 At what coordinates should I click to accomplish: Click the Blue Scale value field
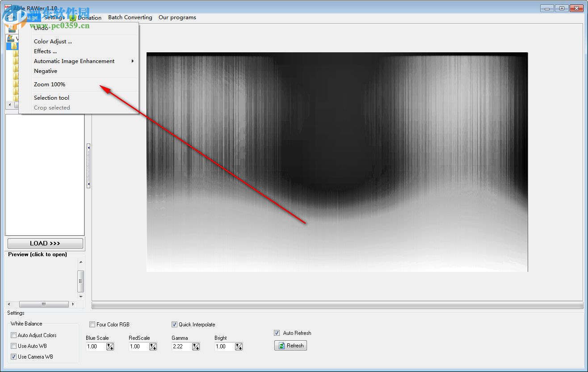(x=96, y=347)
